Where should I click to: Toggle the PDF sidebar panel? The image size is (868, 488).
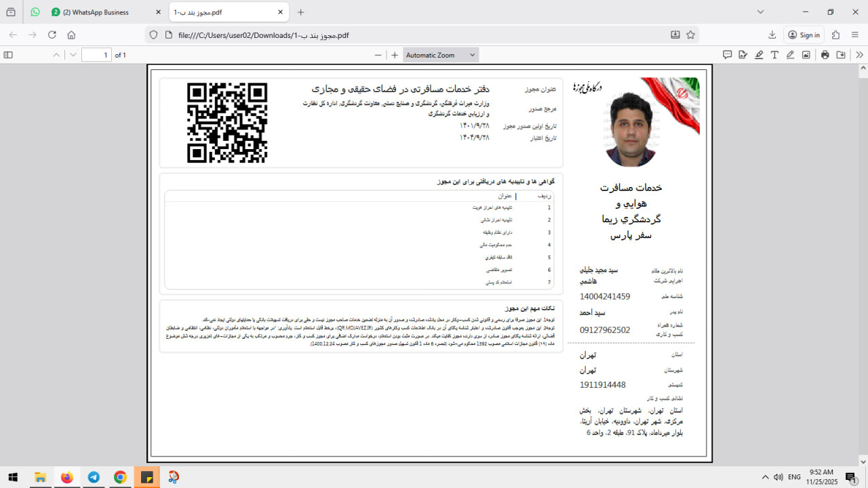coord(8,55)
